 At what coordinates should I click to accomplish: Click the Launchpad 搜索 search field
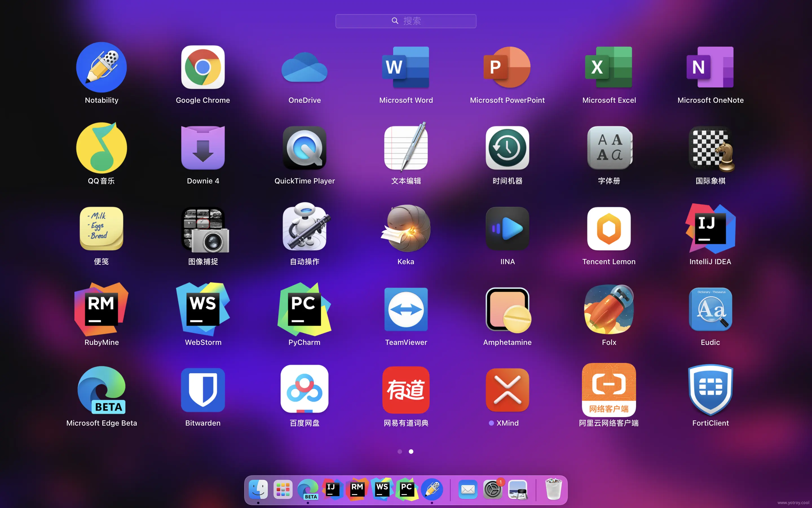click(x=406, y=21)
